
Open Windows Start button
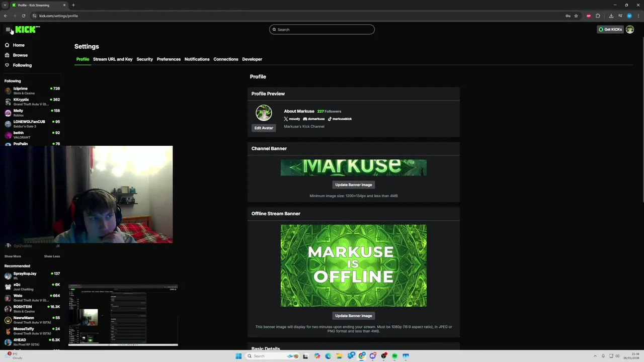pos(238,356)
